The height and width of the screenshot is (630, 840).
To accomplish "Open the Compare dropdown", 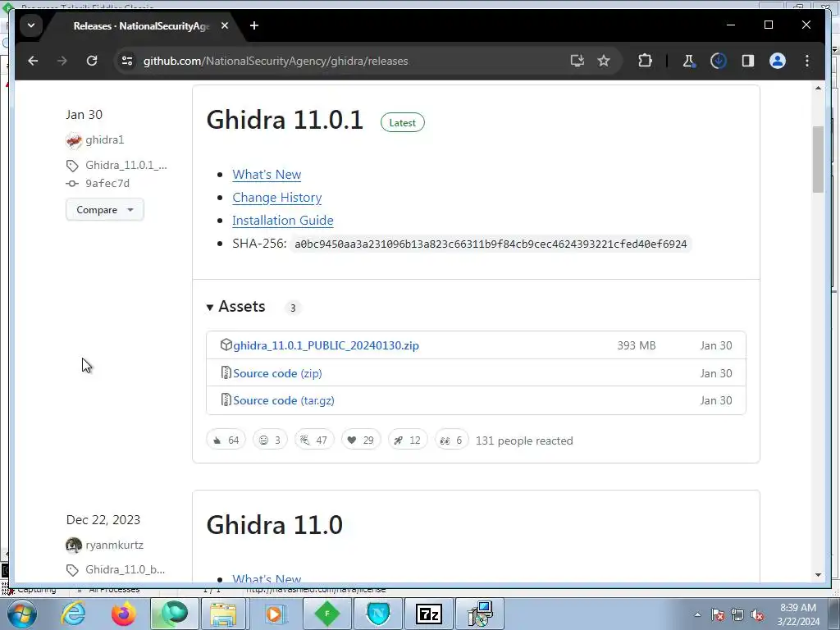I will 104,209.
